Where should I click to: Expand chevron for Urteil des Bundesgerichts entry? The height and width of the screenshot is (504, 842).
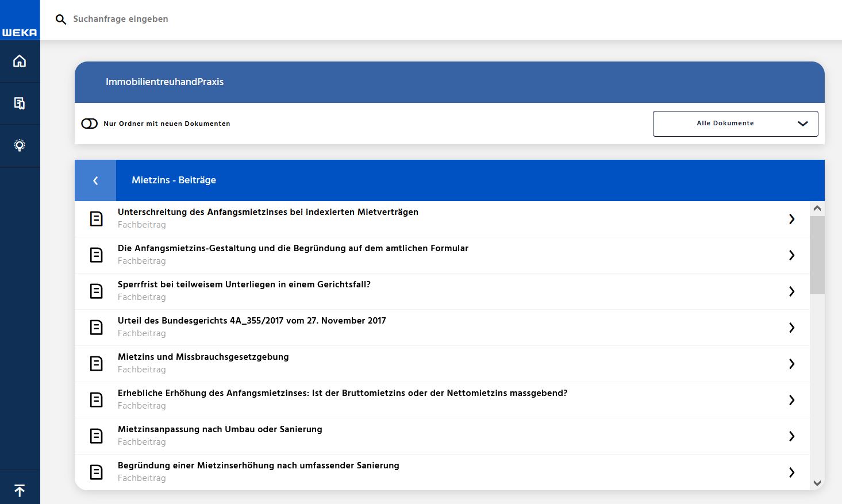click(x=791, y=328)
